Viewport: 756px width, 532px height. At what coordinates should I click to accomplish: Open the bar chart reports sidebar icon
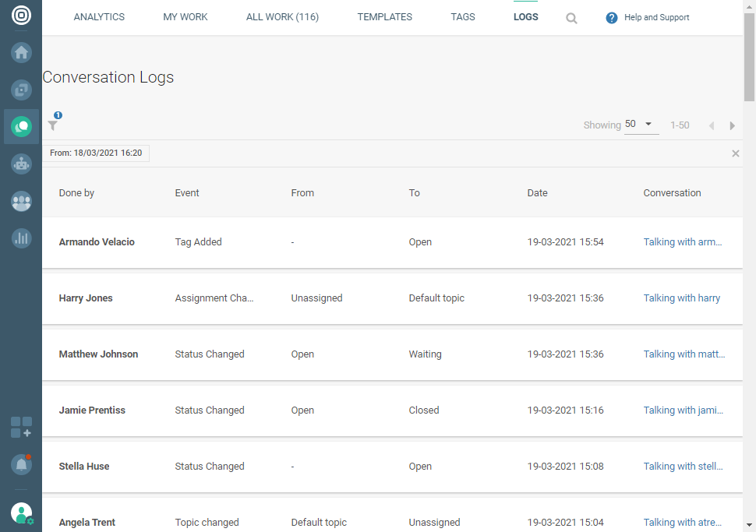point(21,238)
